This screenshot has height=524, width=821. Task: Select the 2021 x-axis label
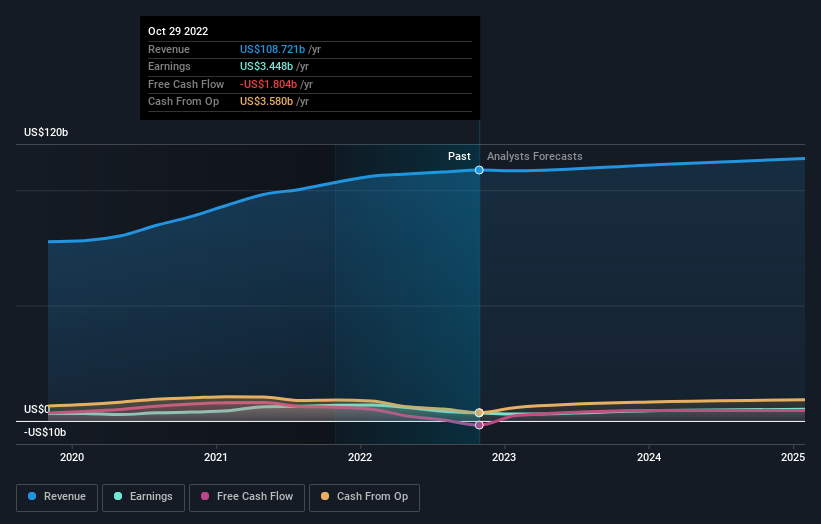click(216, 457)
